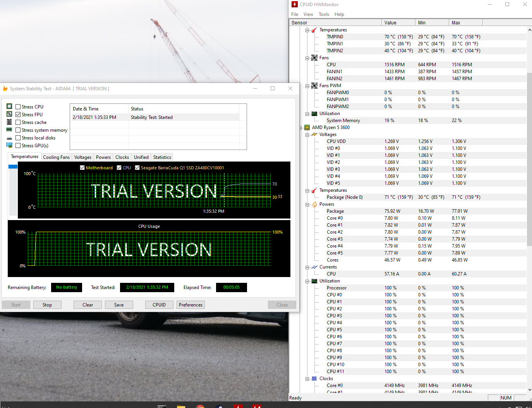Click the Voltages lightning icon in HWMonitor
Screen dimensions: 532x408
click(314, 134)
